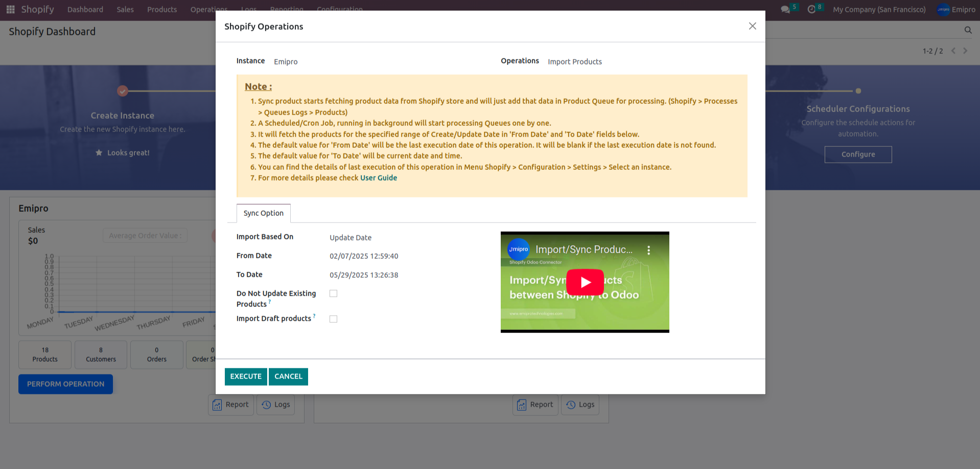Image resolution: width=980 pixels, height=469 pixels.
Task: Open the conversations chat icon
Action: [785, 9]
